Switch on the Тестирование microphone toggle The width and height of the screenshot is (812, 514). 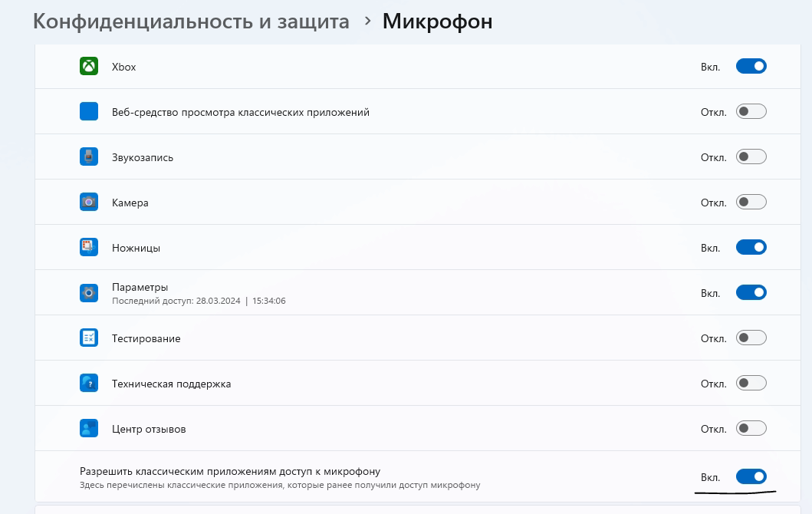point(751,338)
